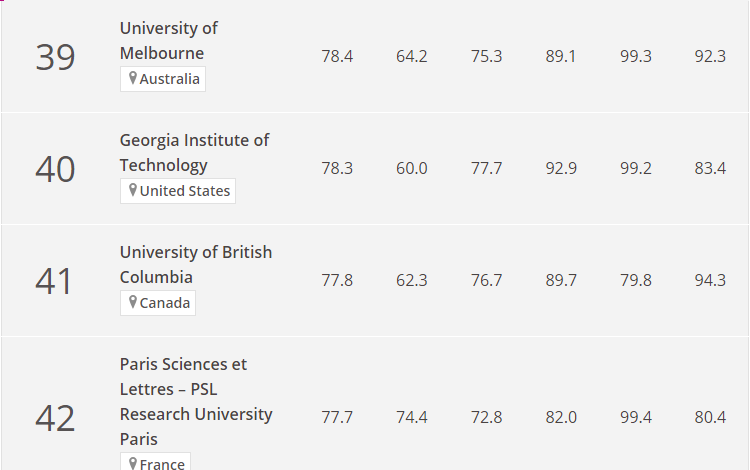Viewport: 750px width, 470px height.
Task: Click PSL's score 74.4
Action: coord(412,417)
